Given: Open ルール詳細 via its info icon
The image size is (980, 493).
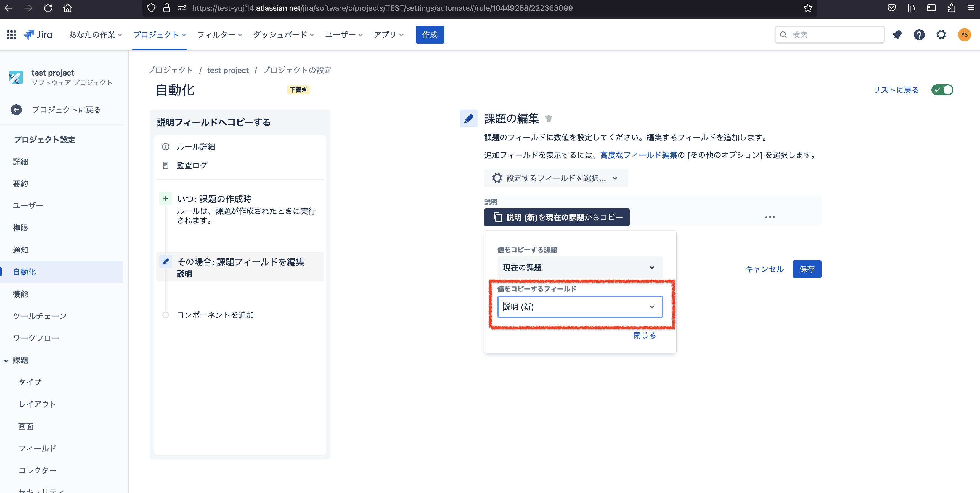Looking at the screenshot, I should tap(165, 147).
